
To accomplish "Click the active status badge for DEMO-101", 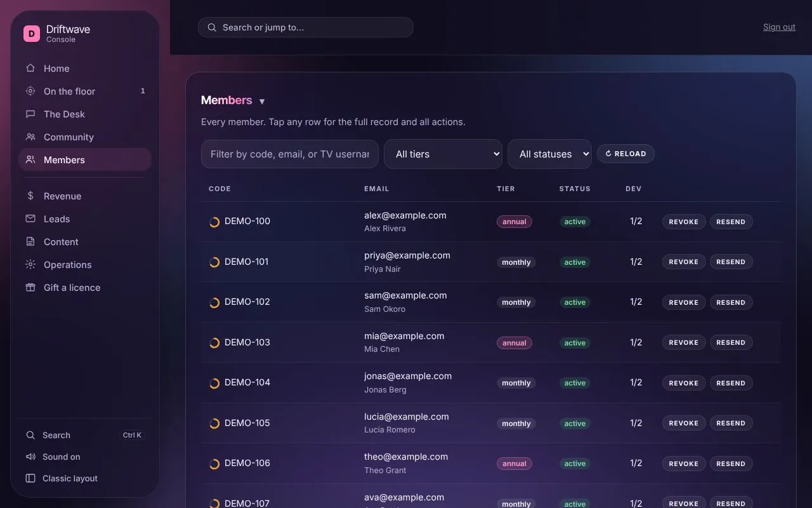I will tap(575, 262).
